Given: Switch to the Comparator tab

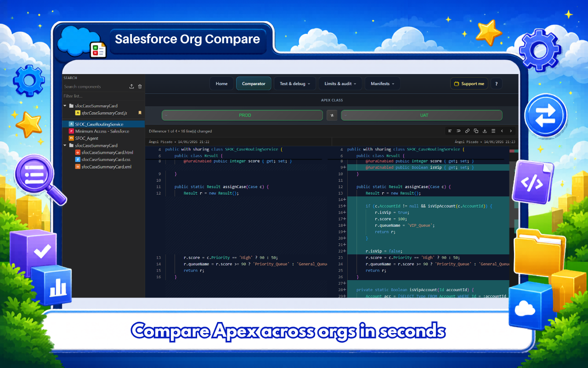Looking at the screenshot, I should 254,84.
